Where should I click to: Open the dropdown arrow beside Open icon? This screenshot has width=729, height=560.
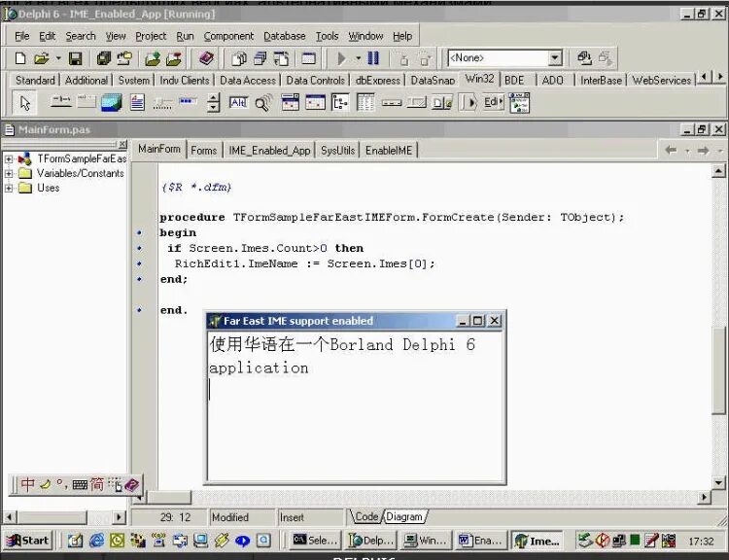point(58,58)
